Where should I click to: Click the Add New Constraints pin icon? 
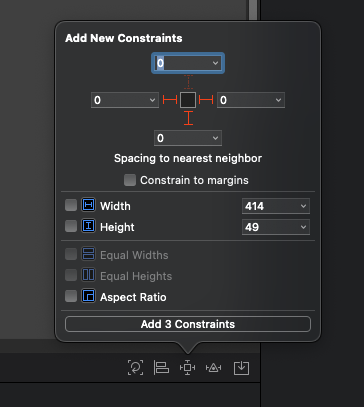(x=187, y=368)
